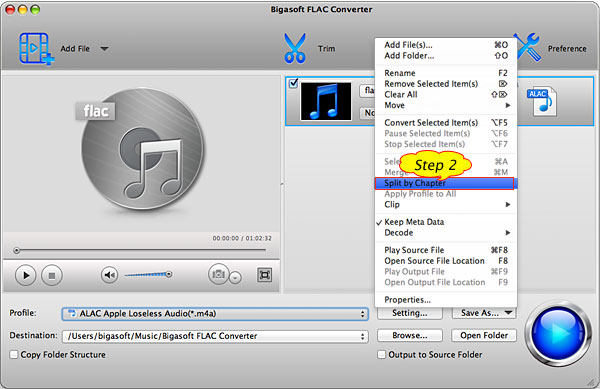
Task: Open Preference wrench icon
Action: tap(528, 47)
